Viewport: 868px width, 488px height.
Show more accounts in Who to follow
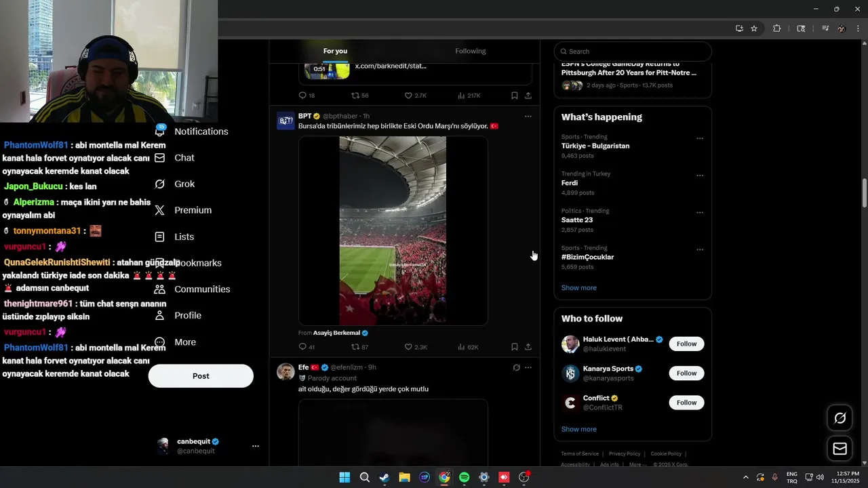pyautogui.click(x=578, y=429)
